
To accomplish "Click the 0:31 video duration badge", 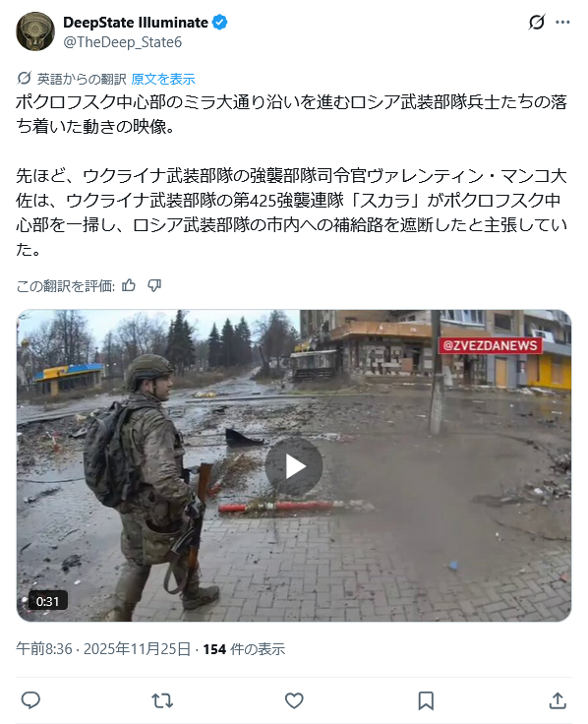I will 47,601.
